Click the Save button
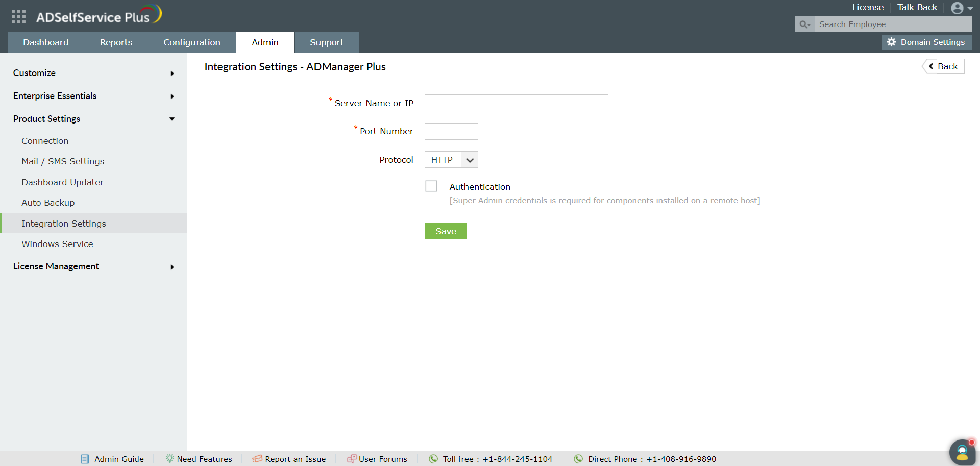980x466 pixels. click(x=445, y=231)
